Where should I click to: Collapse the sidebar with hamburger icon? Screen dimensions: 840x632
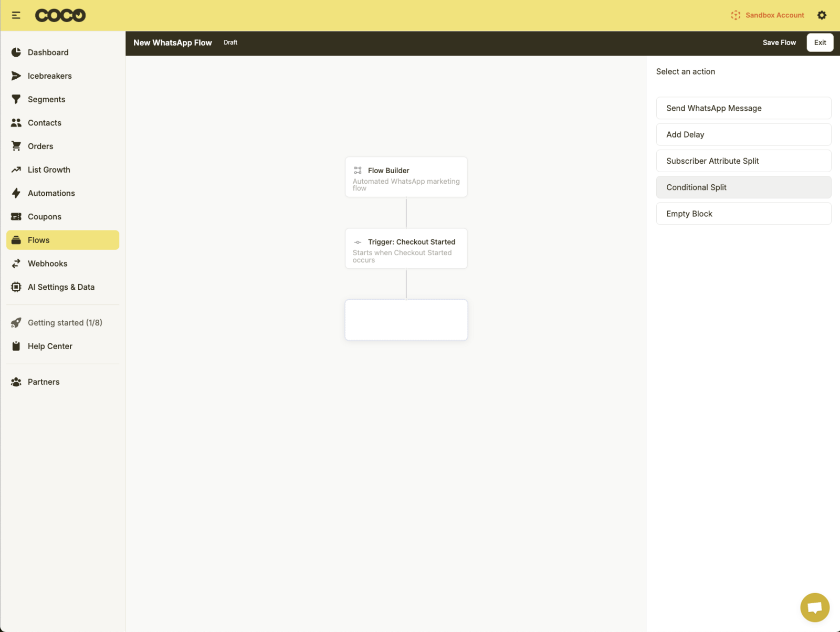click(x=16, y=15)
